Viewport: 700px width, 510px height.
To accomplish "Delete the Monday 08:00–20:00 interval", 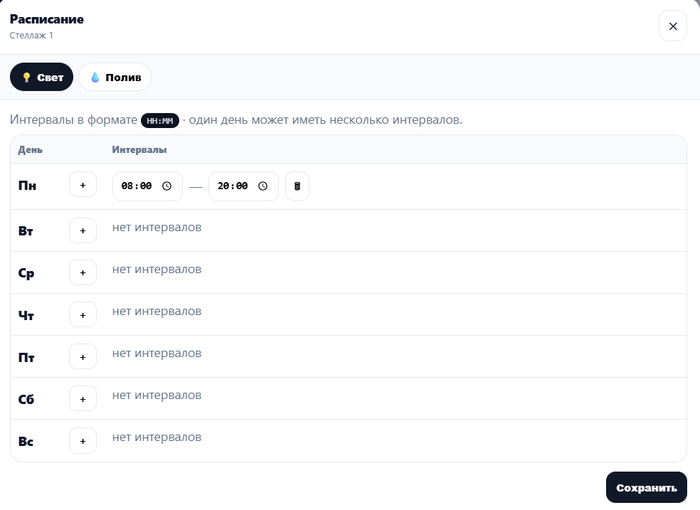I will click(297, 186).
